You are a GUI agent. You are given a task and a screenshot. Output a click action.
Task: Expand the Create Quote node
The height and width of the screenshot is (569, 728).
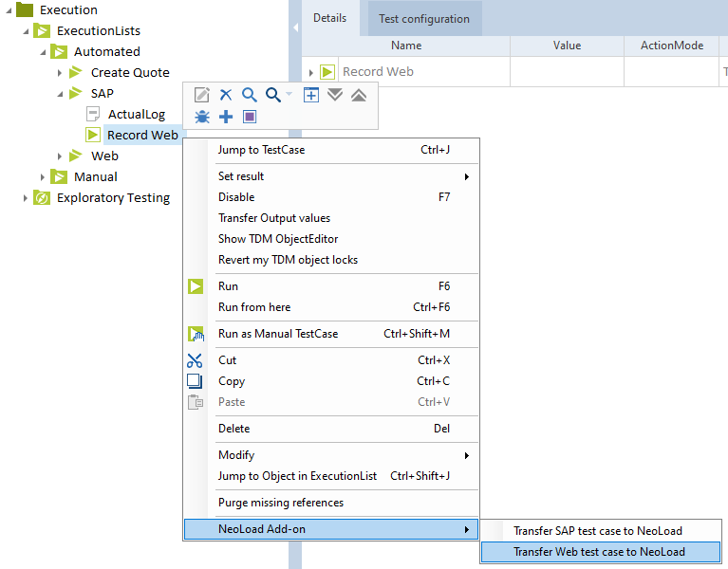point(60,73)
